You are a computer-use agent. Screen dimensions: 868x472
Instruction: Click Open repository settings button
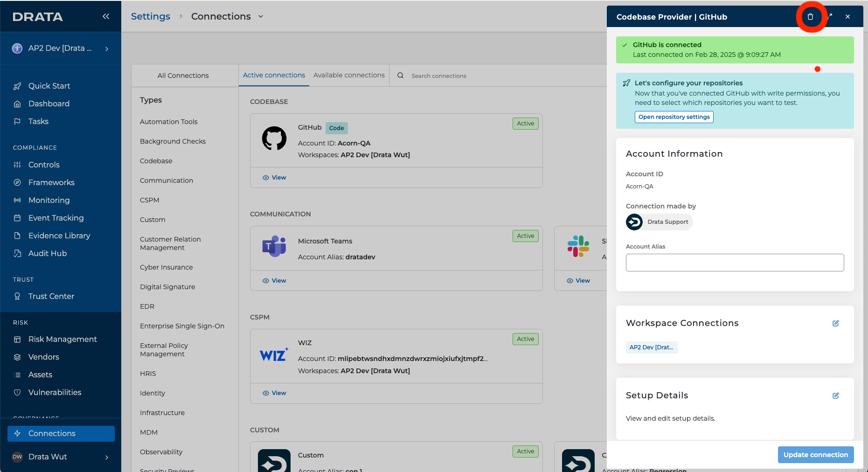(x=674, y=117)
